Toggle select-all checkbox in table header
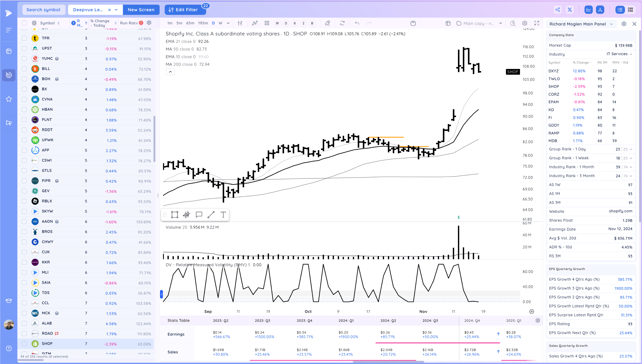 click(x=24, y=23)
